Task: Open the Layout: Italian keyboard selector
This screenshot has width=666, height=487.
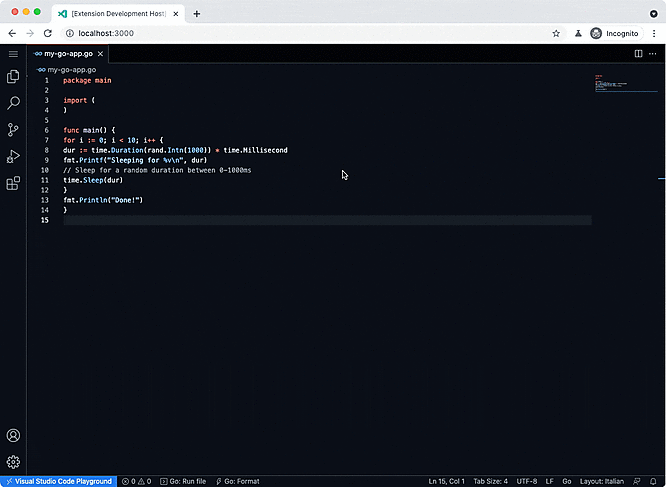Action: pos(602,481)
